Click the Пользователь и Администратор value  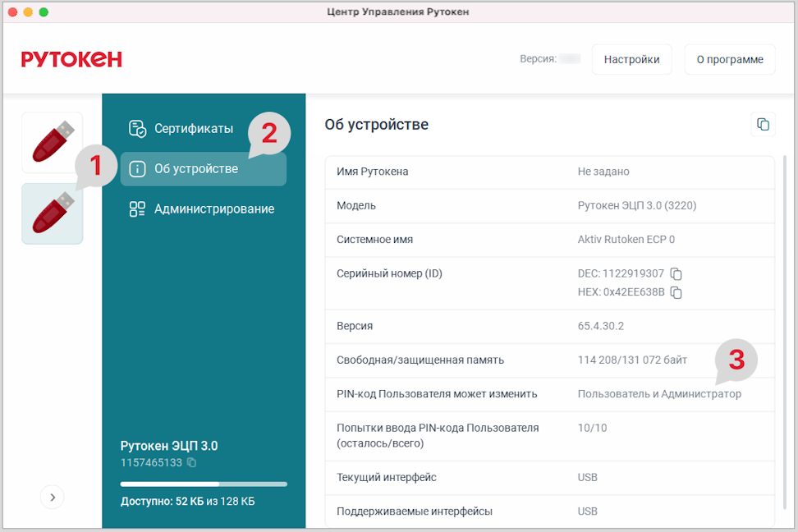659,394
